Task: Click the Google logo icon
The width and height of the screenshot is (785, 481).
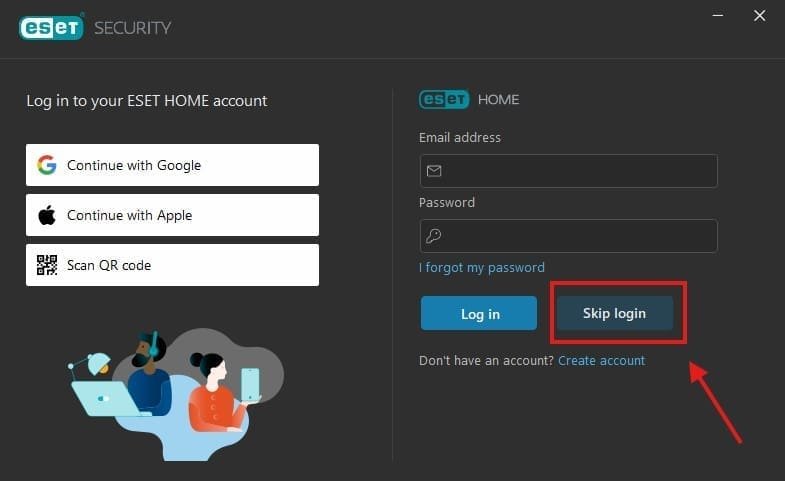Action: point(47,165)
